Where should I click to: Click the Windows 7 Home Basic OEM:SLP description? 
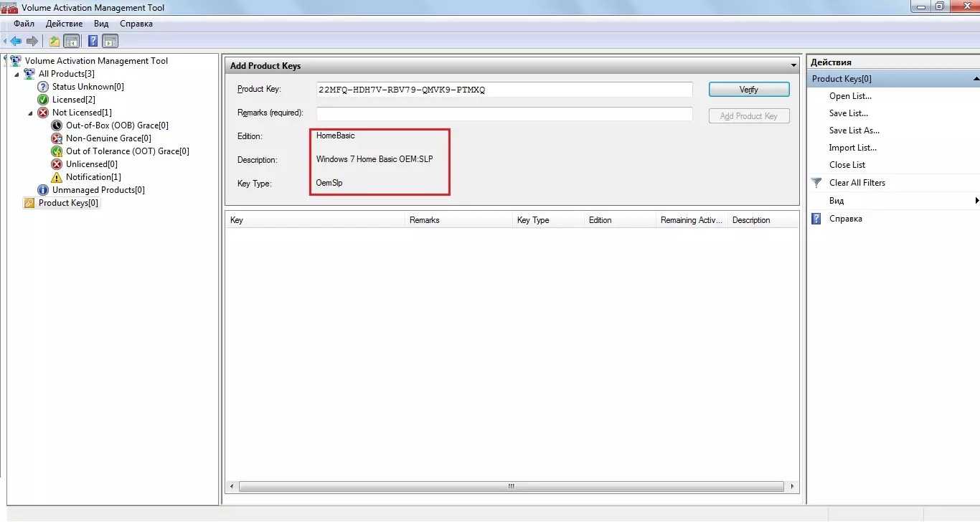point(374,159)
